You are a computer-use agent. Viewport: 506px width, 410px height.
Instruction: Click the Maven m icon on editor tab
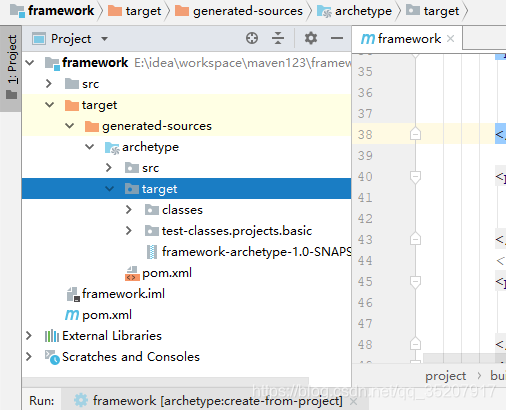tap(368, 39)
